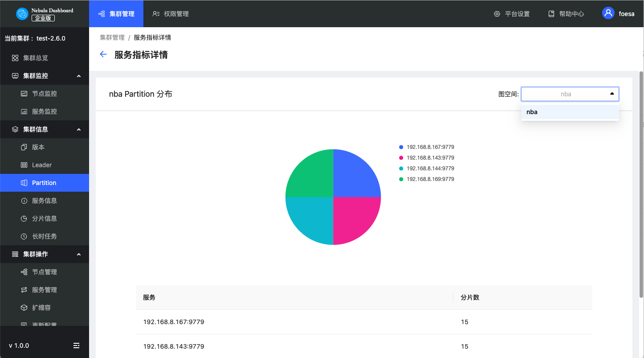644x358 pixels.
Task: Switch to 权限管理 top tab
Action: click(x=171, y=14)
